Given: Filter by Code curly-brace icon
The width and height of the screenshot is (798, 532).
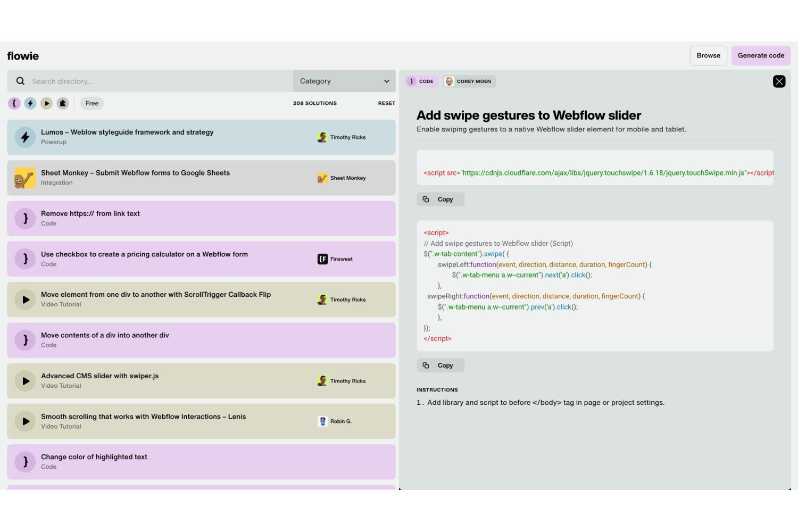Looking at the screenshot, I should (x=14, y=103).
